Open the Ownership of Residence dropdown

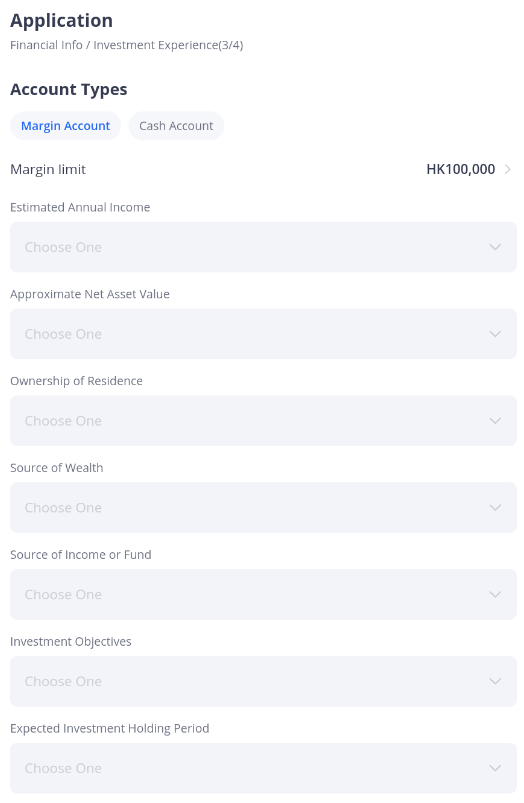(x=263, y=421)
